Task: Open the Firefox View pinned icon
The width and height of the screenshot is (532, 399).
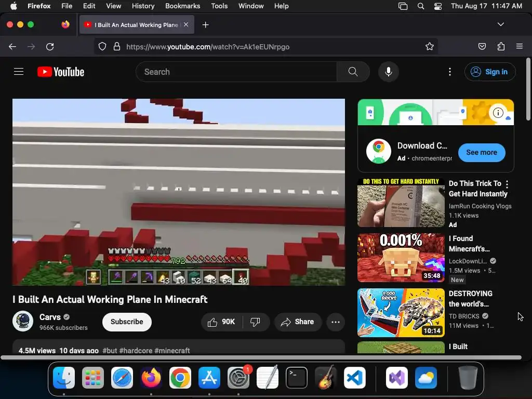Action: 65,24
